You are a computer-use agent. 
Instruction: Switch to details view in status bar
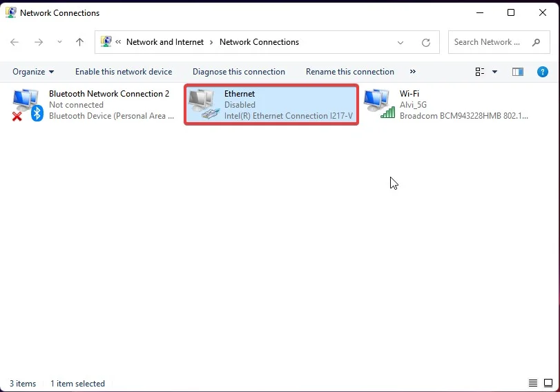click(x=533, y=383)
